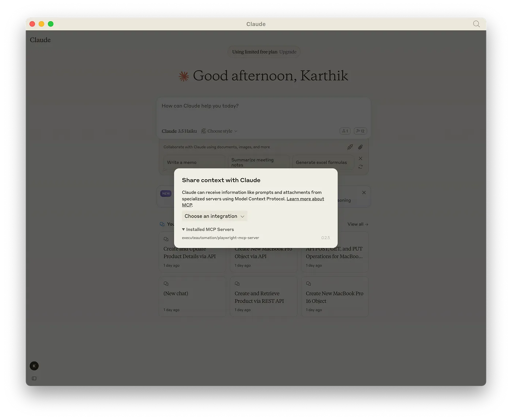Click the server version 0.2.5

tap(325, 238)
